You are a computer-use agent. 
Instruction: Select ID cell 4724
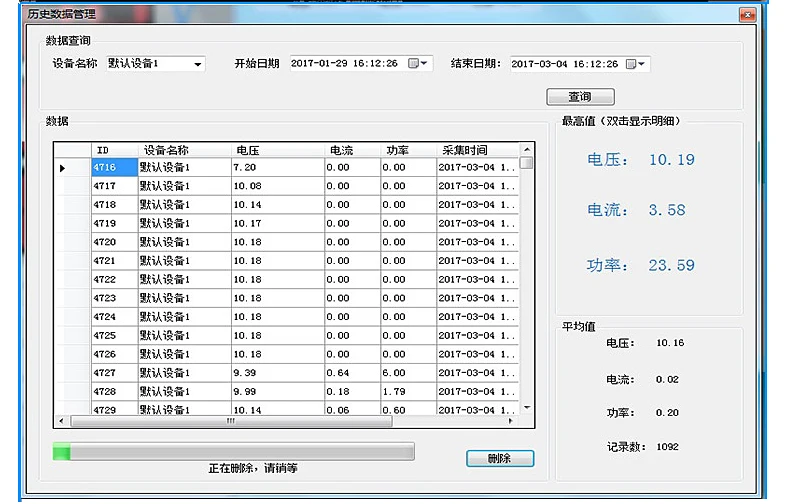114,317
